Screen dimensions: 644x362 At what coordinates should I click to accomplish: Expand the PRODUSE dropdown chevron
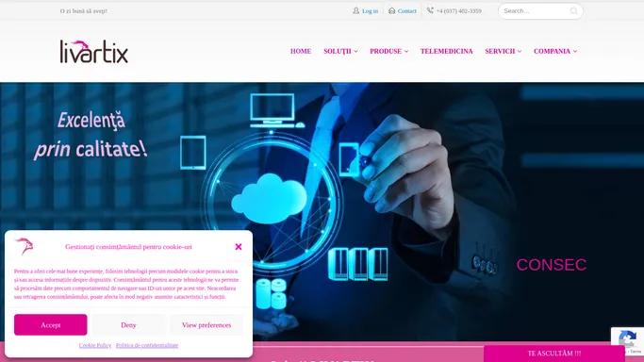click(x=406, y=51)
